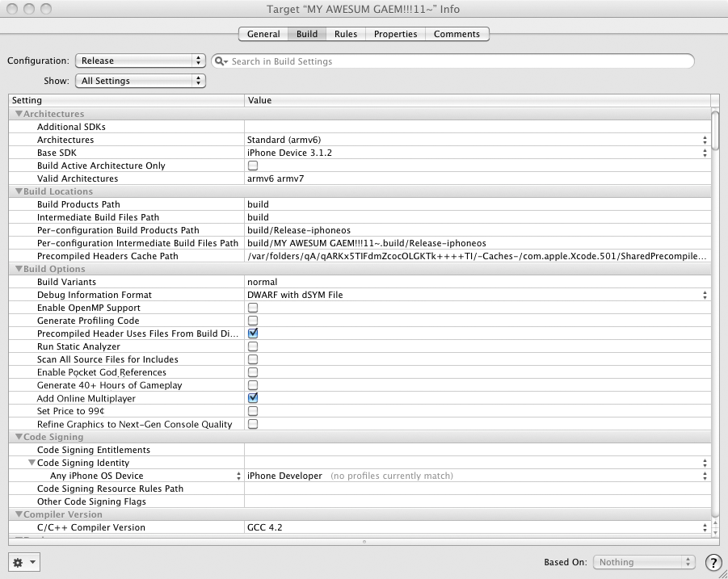Open the Rules tab
728x579 pixels.
(x=346, y=34)
